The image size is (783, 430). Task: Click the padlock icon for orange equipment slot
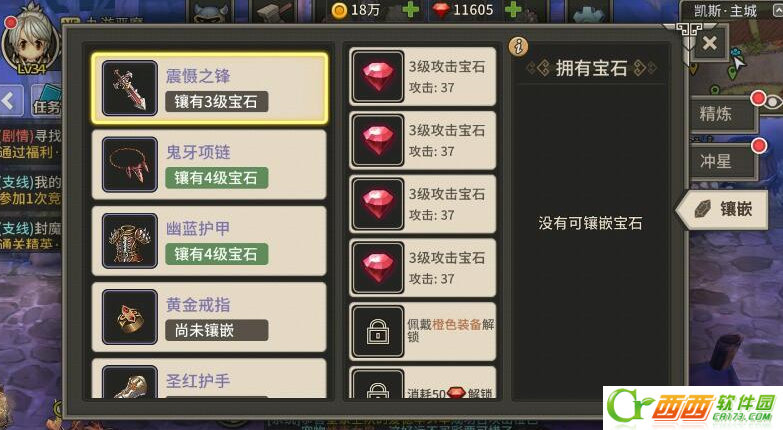(378, 331)
